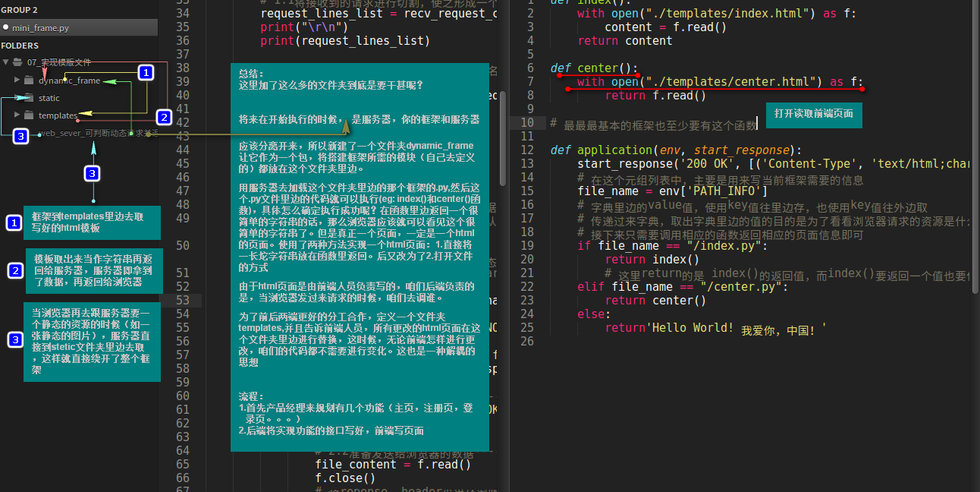
Task: Click the dynamic_frame folder icon
Action: click(x=29, y=80)
